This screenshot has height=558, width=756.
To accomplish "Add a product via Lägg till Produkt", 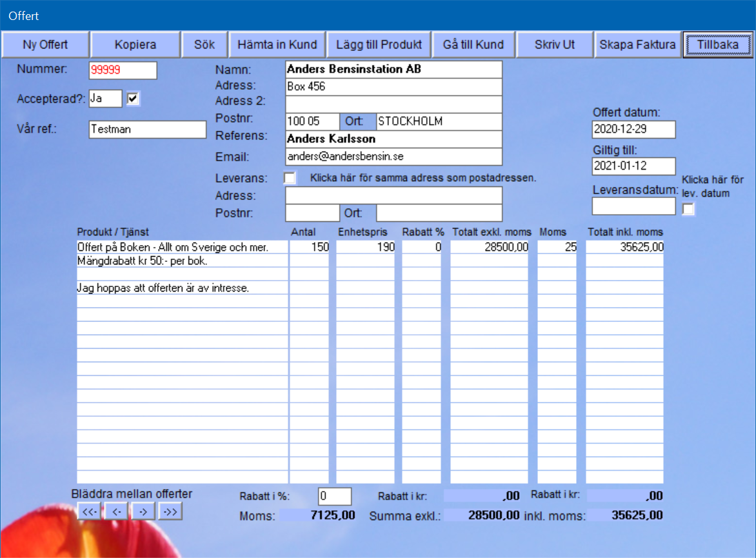I will click(x=379, y=45).
